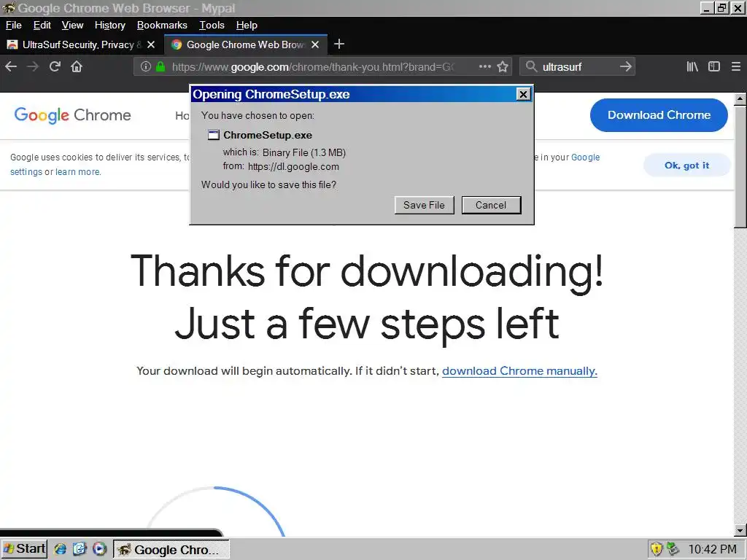Click the forward navigation arrow
Image resolution: width=747 pixels, height=560 pixels.
tap(33, 66)
